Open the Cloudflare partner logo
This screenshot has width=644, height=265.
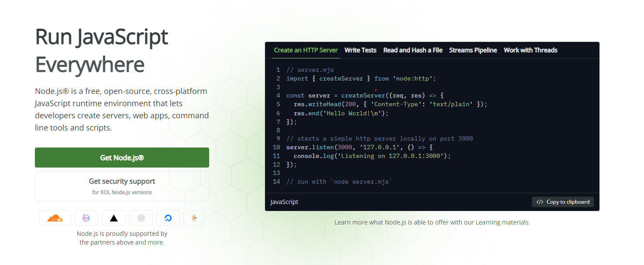click(x=55, y=218)
